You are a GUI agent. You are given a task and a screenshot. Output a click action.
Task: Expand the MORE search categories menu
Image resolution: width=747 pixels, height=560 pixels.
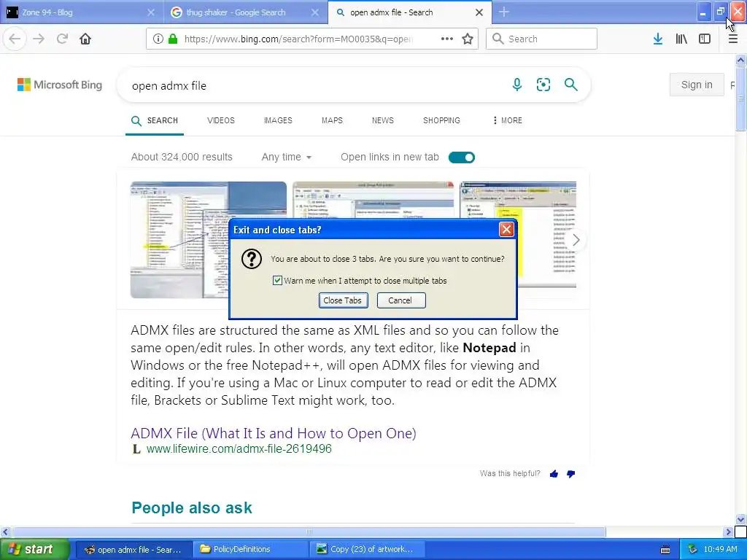(x=508, y=120)
